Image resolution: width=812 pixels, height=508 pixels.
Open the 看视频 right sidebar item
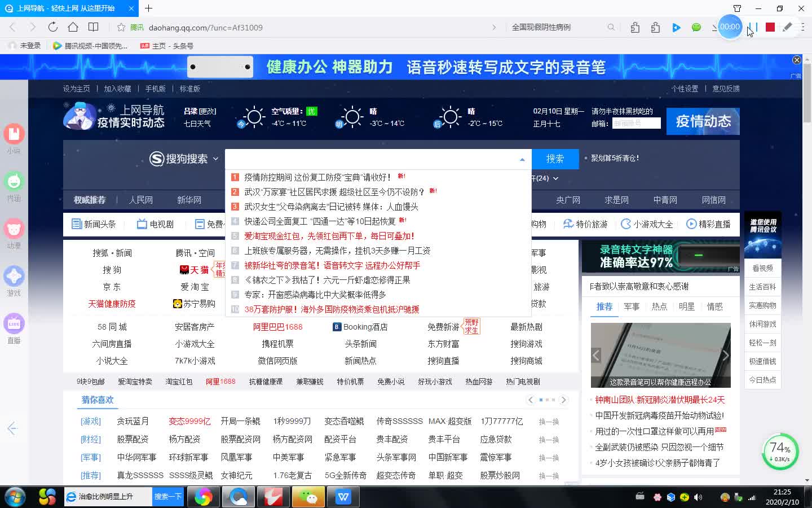click(x=762, y=268)
